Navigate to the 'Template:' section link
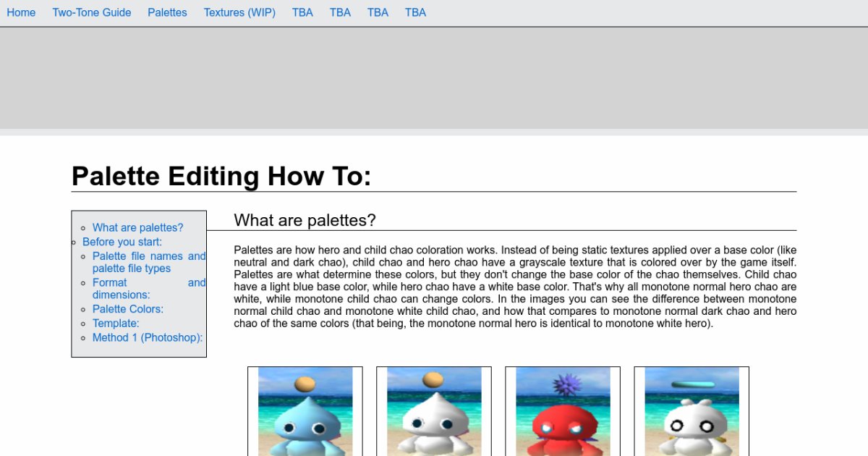The height and width of the screenshot is (456, 868). click(116, 324)
